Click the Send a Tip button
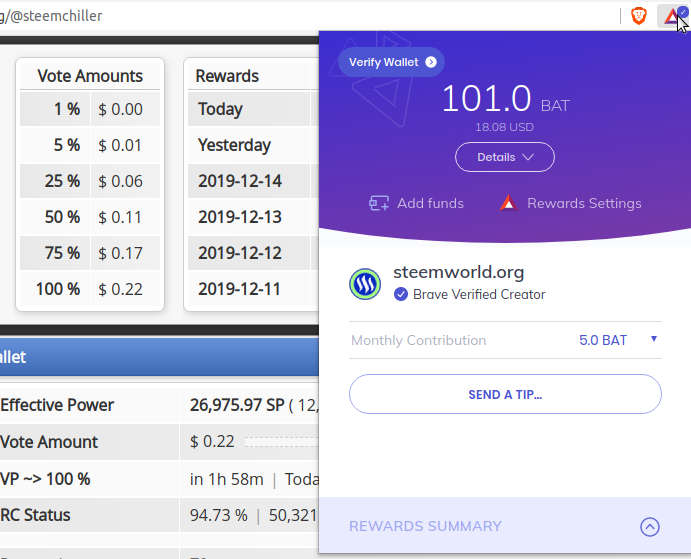Image resolution: width=691 pixels, height=559 pixels. [x=505, y=394]
